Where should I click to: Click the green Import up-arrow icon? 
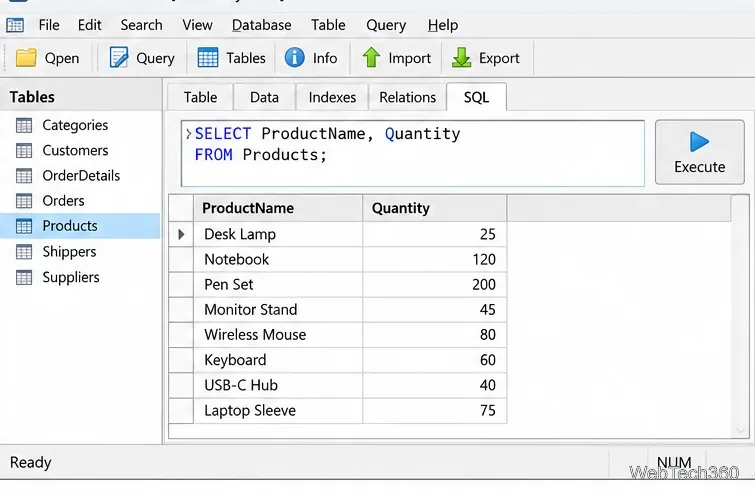pos(371,58)
